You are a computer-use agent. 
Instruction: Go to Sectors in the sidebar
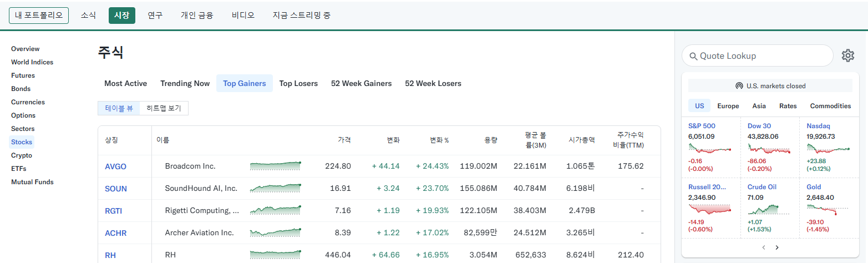point(23,129)
